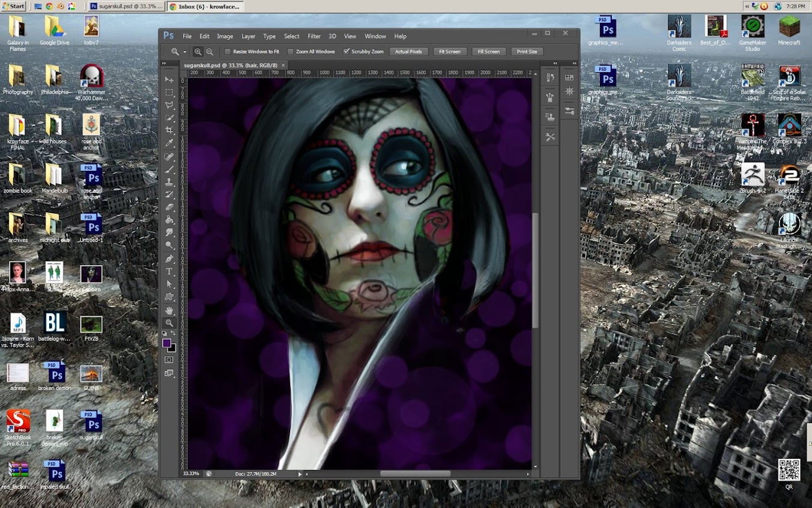The width and height of the screenshot is (812, 508).
Task: Click the horizontal scrollbar thumb
Action: [x=415, y=474]
